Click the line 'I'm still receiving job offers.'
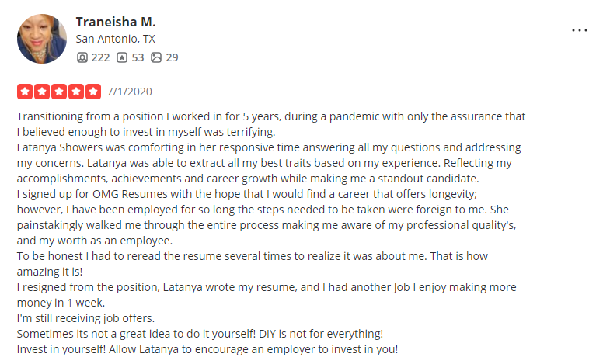The image size is (603, 364). coord(85,318)
